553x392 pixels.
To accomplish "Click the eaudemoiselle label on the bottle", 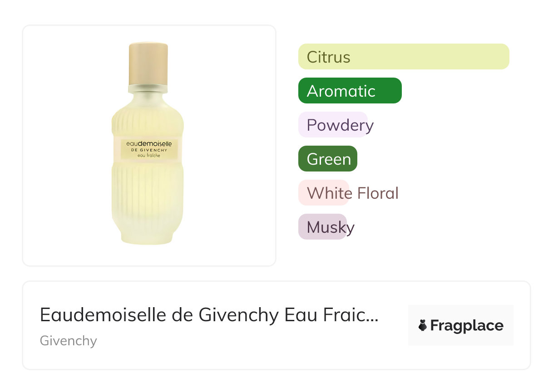I will point(148,143).
